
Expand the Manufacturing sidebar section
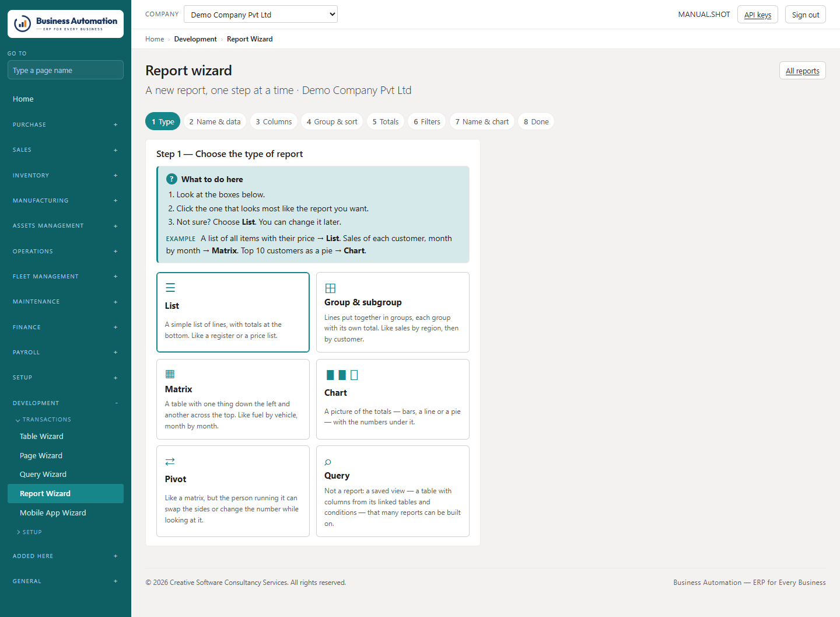point(65,201)
